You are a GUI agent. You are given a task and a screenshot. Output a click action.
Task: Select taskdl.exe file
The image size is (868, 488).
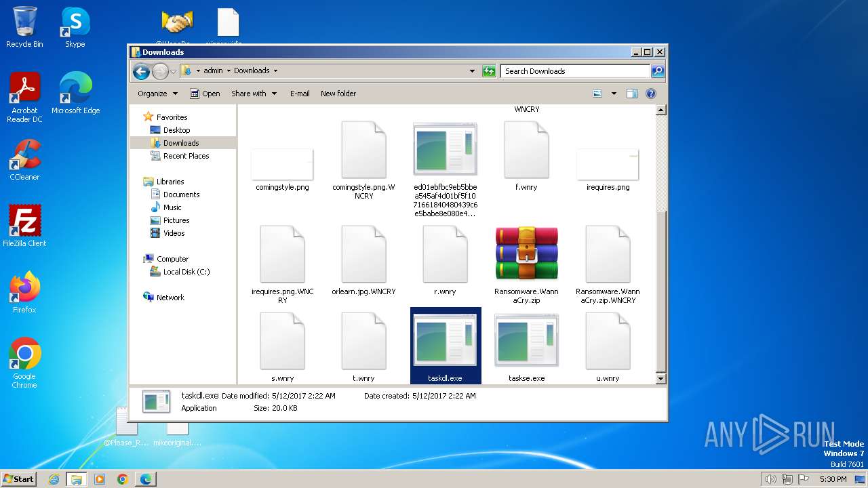click(x=446, y=346)
